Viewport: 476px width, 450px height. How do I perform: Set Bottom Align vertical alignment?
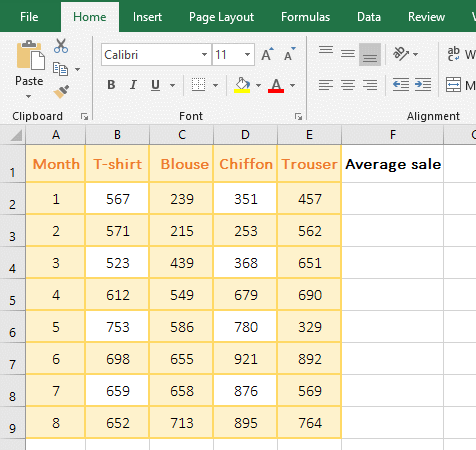coord(370,55)
